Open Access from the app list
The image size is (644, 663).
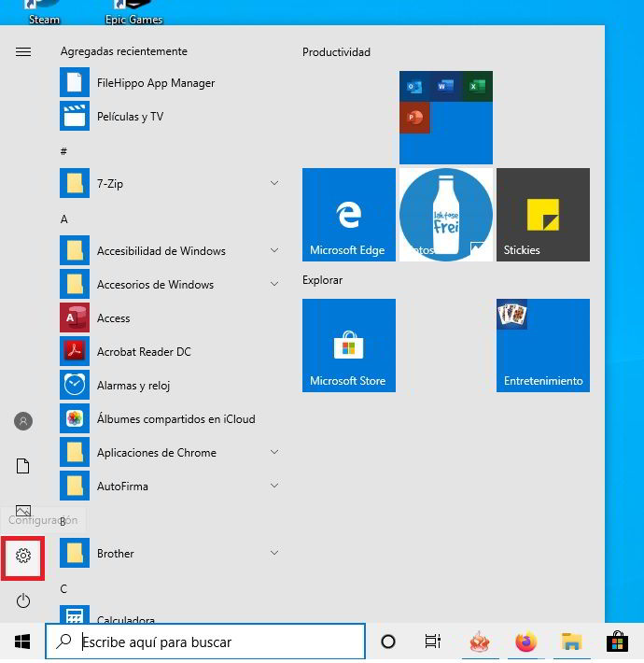[x=113, y=318]
